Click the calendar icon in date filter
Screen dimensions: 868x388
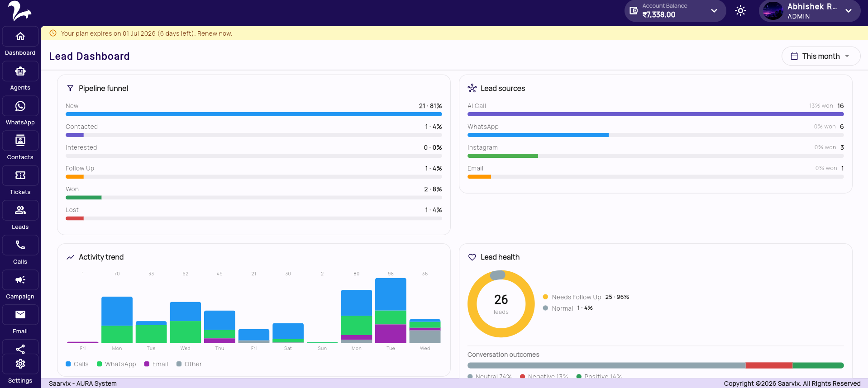[x=794, y=56]
